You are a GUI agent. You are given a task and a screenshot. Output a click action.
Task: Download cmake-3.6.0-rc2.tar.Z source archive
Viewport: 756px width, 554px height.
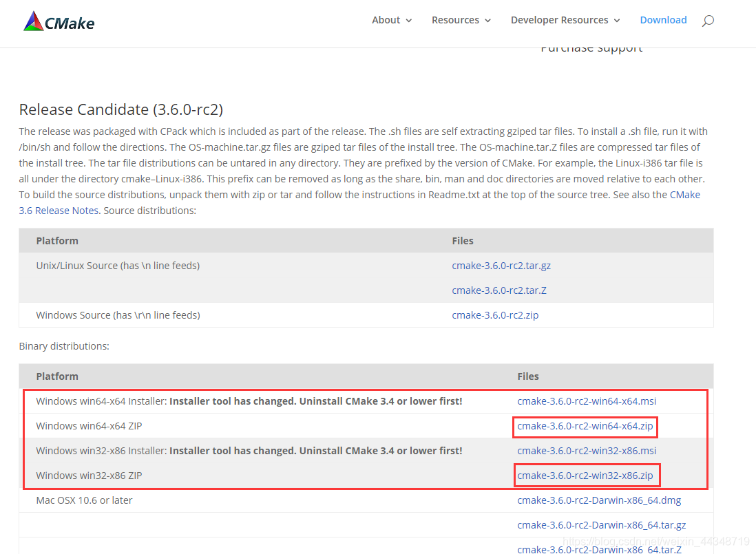[x=498, y=290]
